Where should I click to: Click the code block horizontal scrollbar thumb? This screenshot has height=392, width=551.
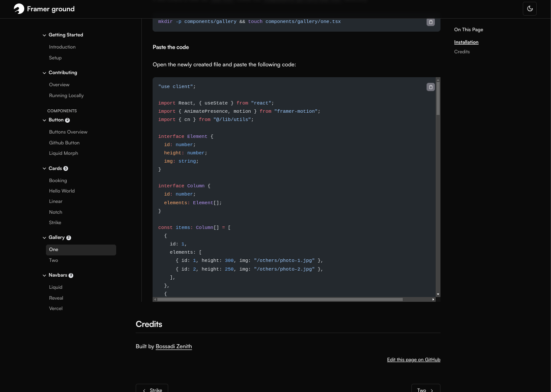[x=280, y=299]
